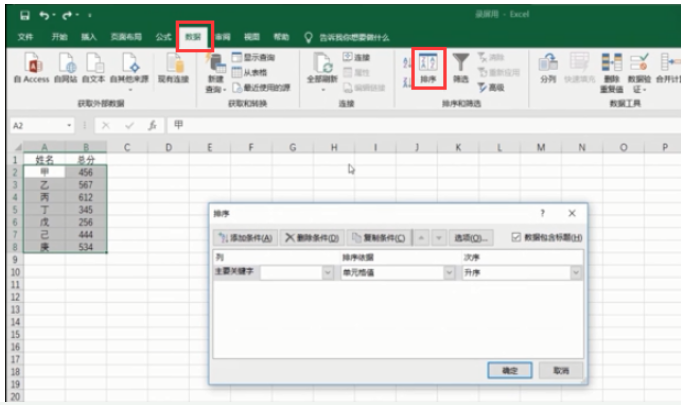Screen dimensions: 681x405
Task: Select cell B1 containing 总分
Action: pos(86,160)
